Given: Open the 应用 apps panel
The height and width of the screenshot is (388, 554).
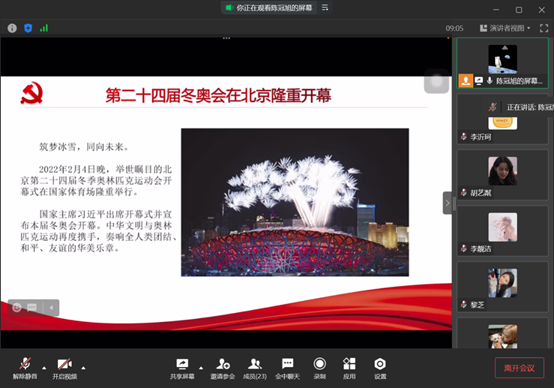Looking at the screenshot, I should 349,369.
